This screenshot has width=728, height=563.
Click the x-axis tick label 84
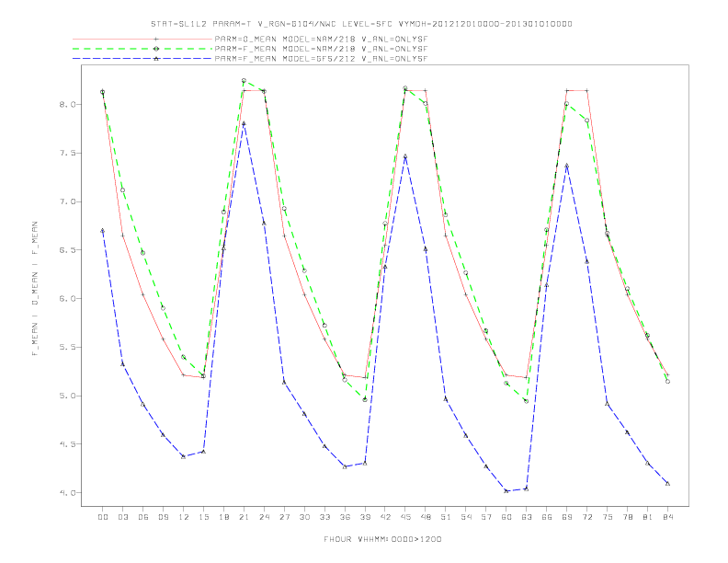click(x=667, y=517)
